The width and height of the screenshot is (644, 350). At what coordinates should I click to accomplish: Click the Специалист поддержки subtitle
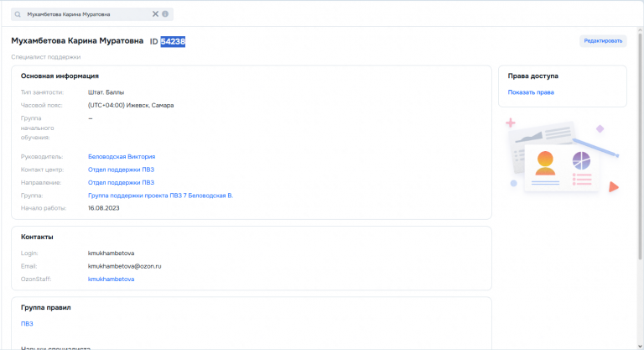45,57
